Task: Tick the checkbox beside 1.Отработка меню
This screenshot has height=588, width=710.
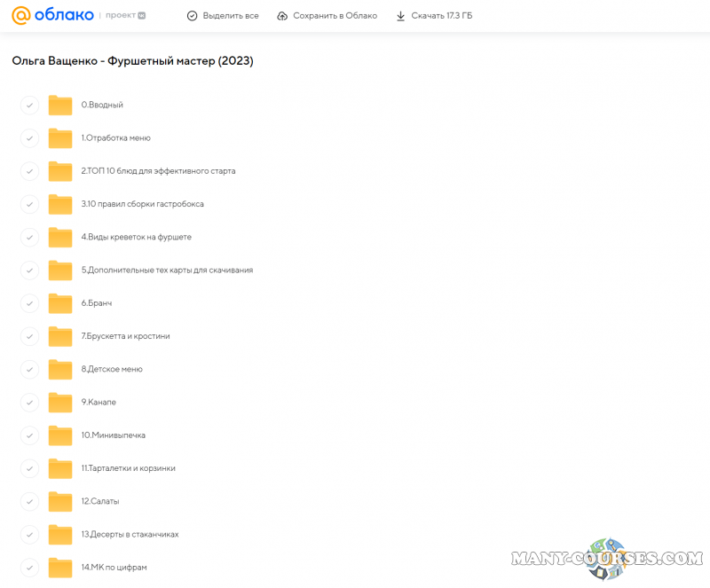Action: click(x=29, y=138)
